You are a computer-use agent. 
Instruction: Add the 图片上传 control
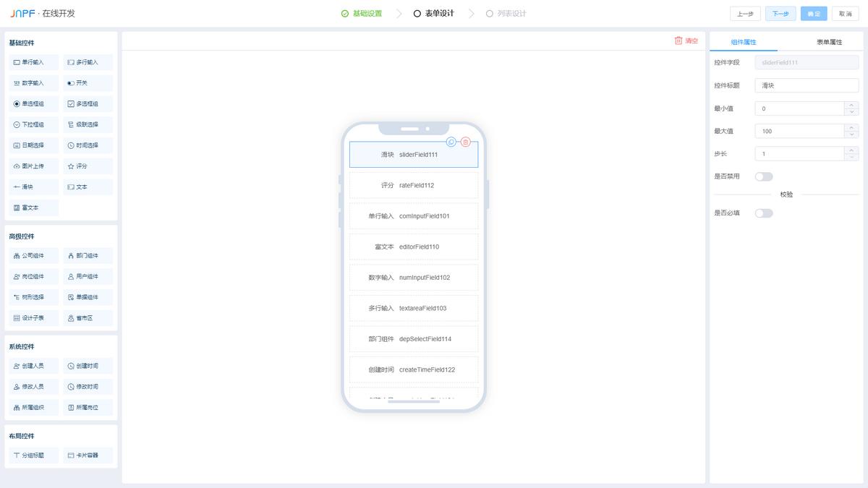tap(34, 166)
